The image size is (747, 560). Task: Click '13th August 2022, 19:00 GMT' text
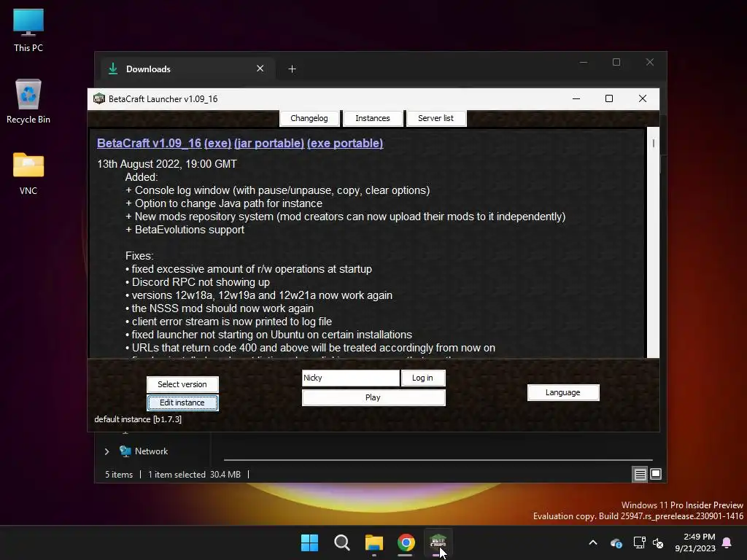click(x=167, y=164)
